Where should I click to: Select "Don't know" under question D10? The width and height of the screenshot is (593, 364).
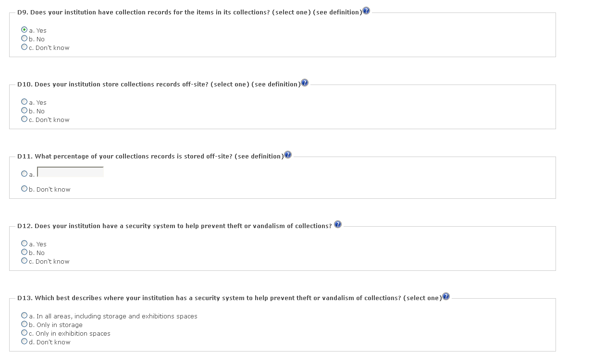tap(25, 120)
